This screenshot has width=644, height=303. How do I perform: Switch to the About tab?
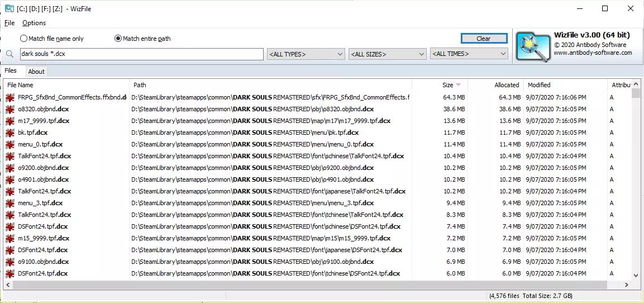click(x=36, y=72)
